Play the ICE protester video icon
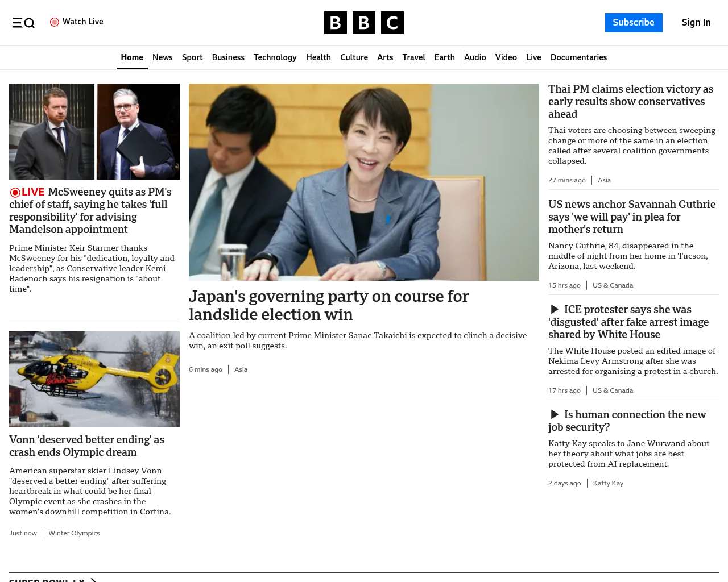This screenshot has width=728, height=582. pyautogui.click(x=555, y=309)
